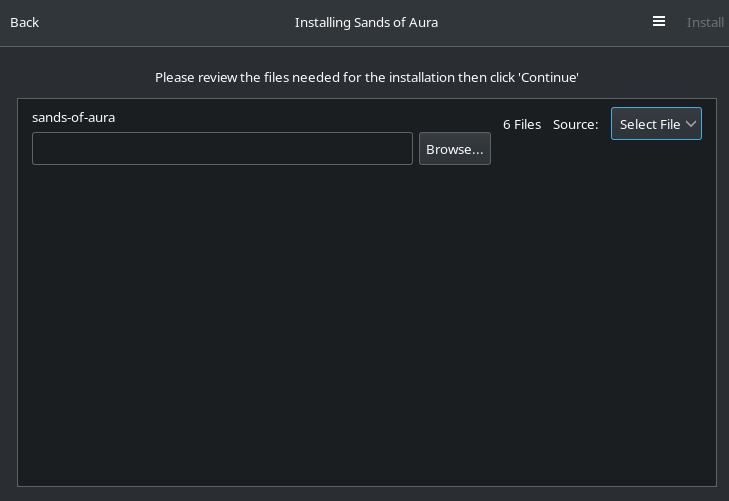Show installer options via three-line icon

[658, 21]
